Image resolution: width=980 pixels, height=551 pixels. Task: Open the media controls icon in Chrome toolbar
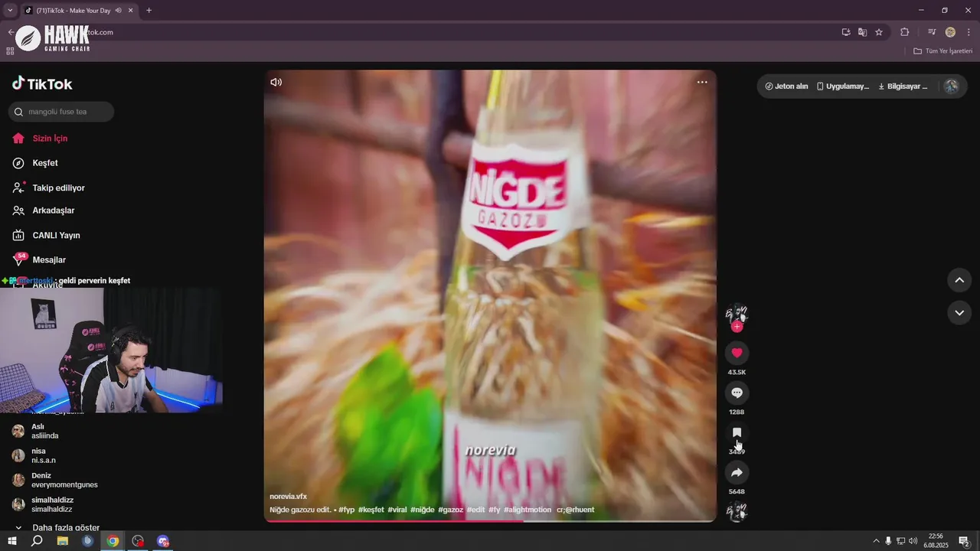click(x=932, y=32)
